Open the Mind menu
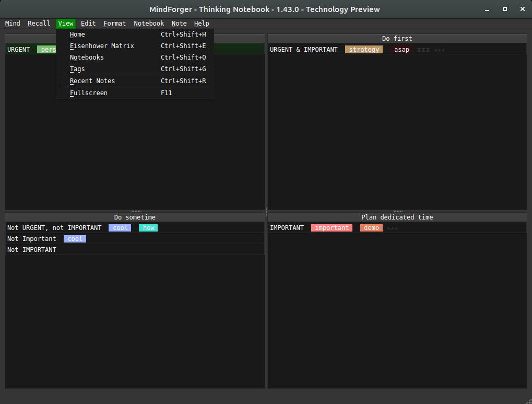Image resolution: width=532 pixels, height=404 pixels. [x=13, y=24]
